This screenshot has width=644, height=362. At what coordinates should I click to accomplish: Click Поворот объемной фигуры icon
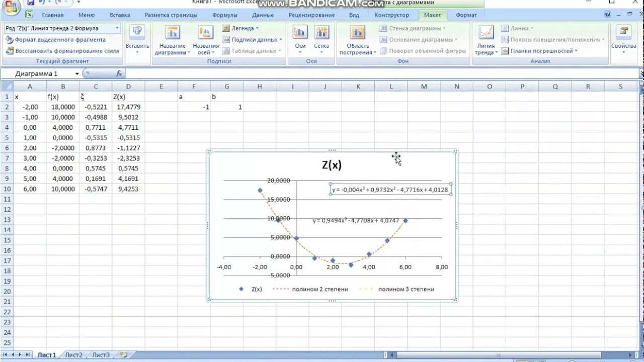[384, 51]
